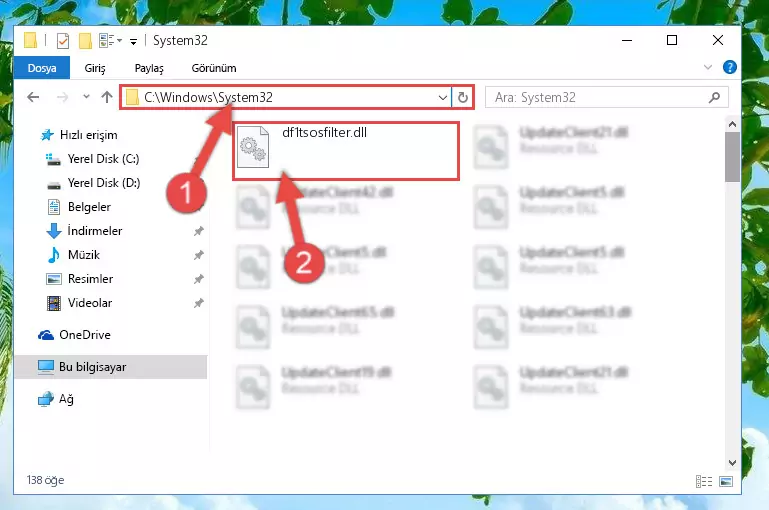Expand the address bar history dropdown
The width and height of the screenshot is (769, 510).
pyautogui.click(x=442, y=98)
